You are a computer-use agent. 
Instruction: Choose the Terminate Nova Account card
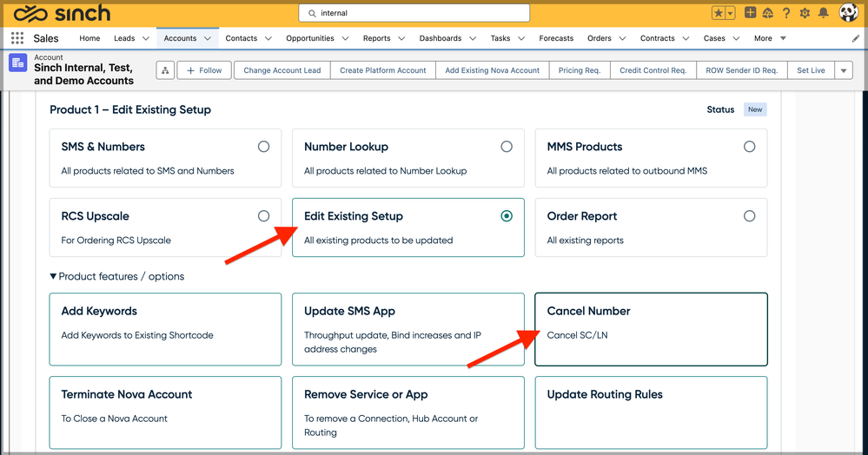tap(165, 412)
